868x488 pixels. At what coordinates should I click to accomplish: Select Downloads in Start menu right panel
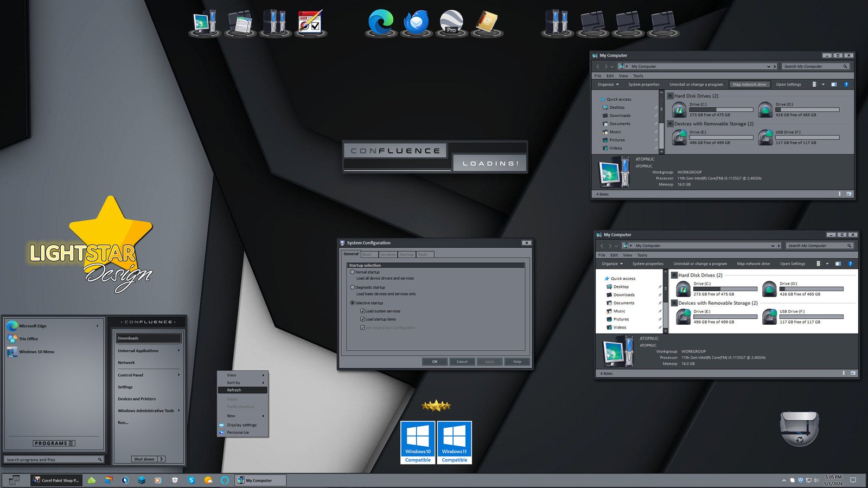pos(149,338)
